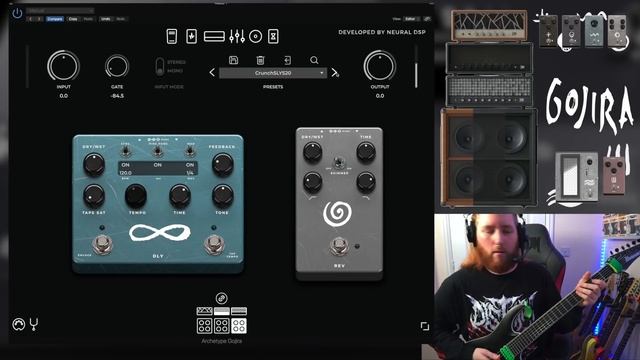
Task: Click the Compare button
Action: 55,19
